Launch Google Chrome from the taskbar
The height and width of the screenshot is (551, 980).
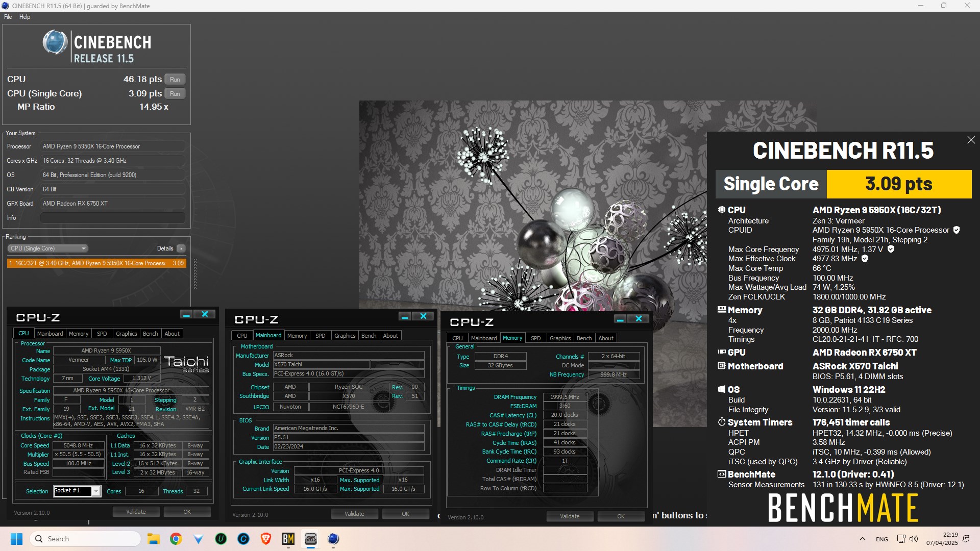176,539
